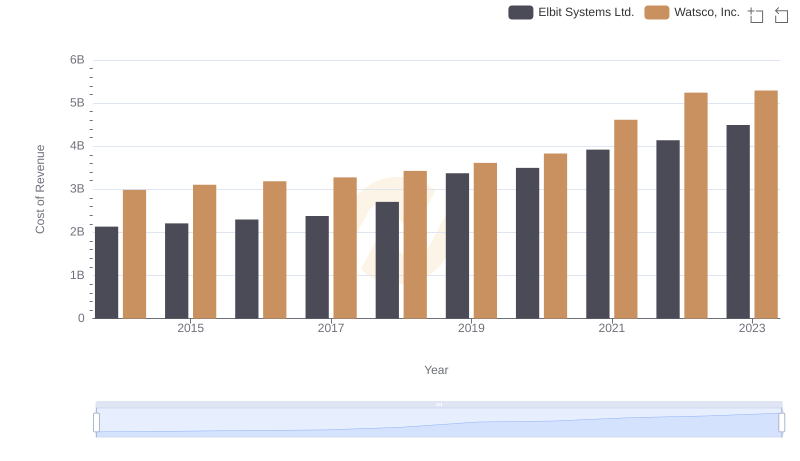Image resolution: width=800 pixels, height=461 pixels.
Task: Click the zoom reset icon
Action: coord(781,15)
